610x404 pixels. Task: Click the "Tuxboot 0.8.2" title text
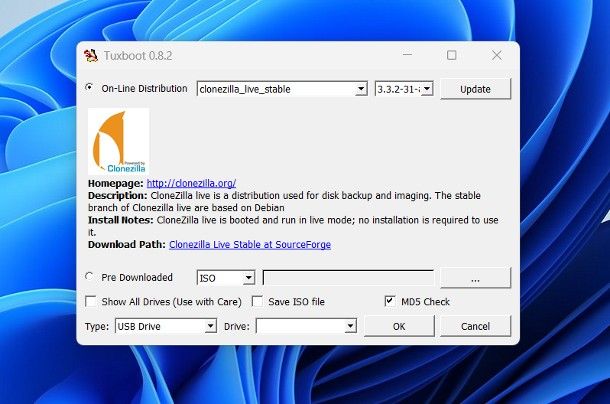138,56
